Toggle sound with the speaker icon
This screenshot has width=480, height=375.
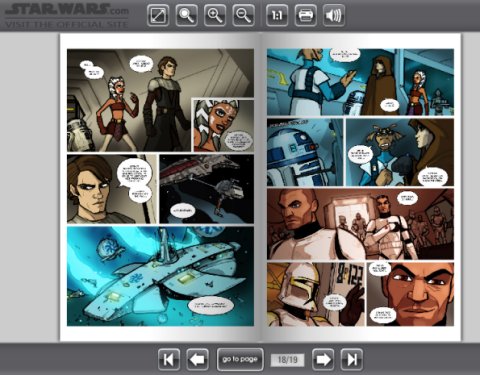[334, 15]
